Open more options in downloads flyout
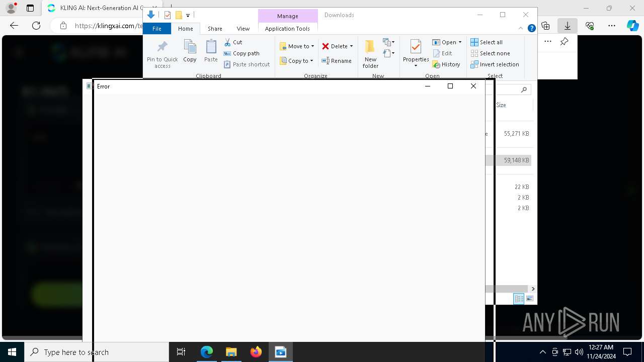The image size is (644, 362). (548, 42)
